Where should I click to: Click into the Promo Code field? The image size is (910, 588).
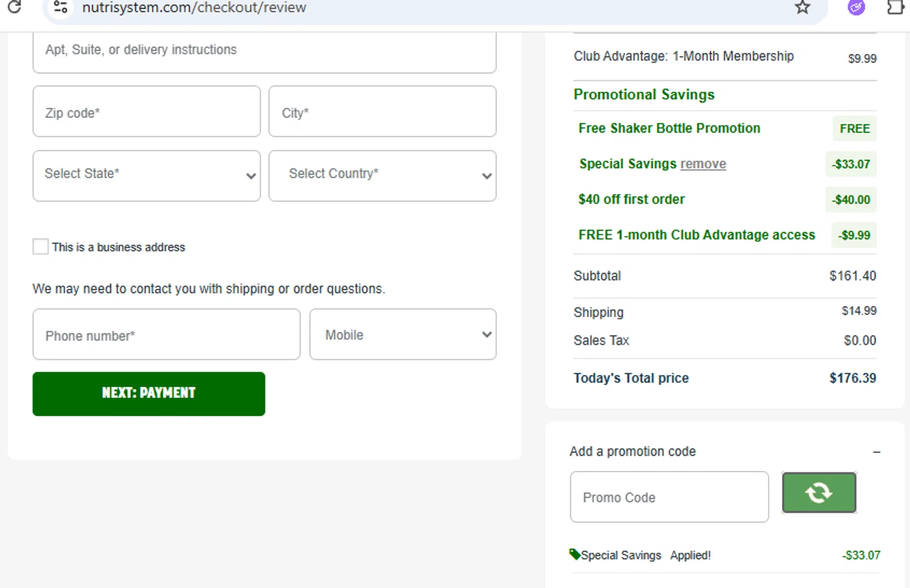(669, 497)
